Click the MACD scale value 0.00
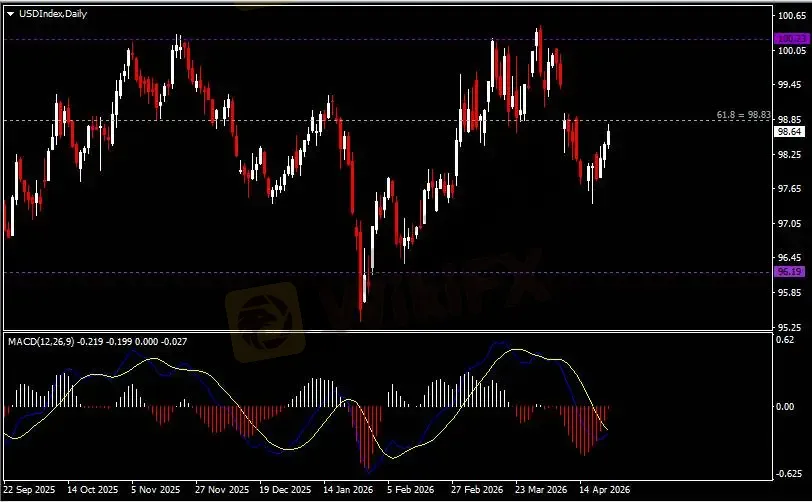The image size is (812, 502). 786,407
